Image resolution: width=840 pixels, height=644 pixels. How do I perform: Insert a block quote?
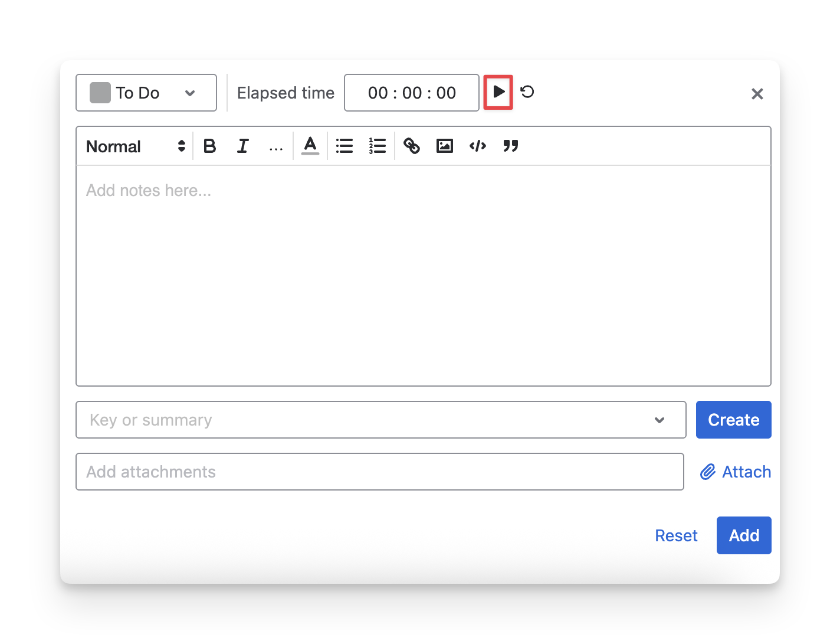click(511, 146)
